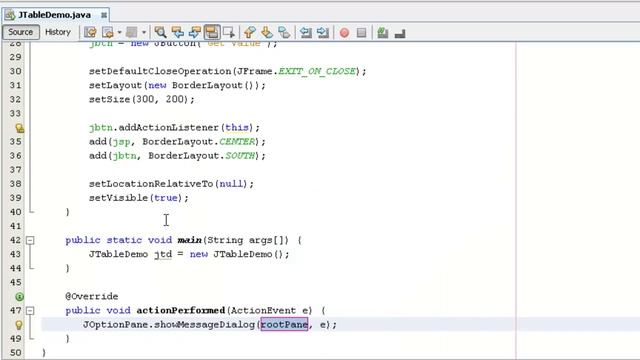Click lightbulb hint beside showMessageDialog line

19,325
